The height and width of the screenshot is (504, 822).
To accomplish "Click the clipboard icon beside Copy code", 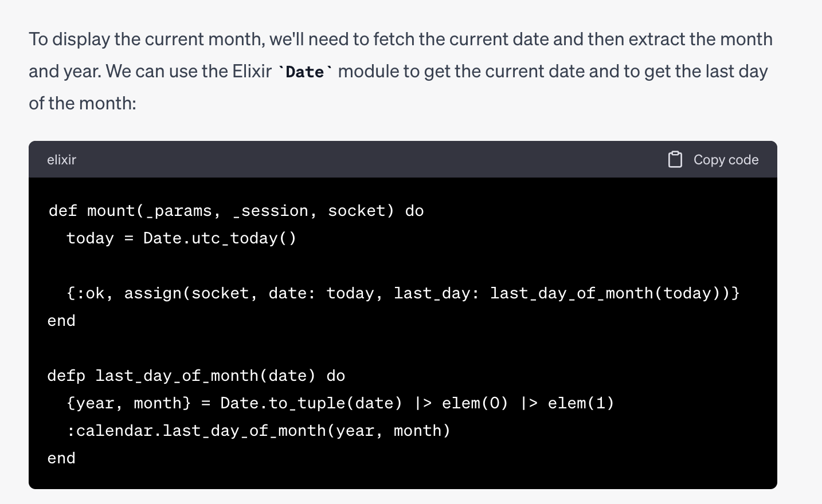I will (x=675, y=160).
